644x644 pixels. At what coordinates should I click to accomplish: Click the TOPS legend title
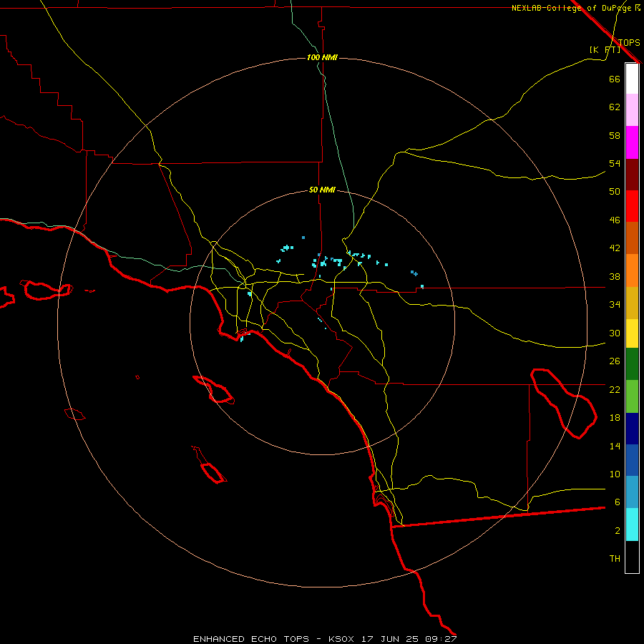(x=629, y=42)
